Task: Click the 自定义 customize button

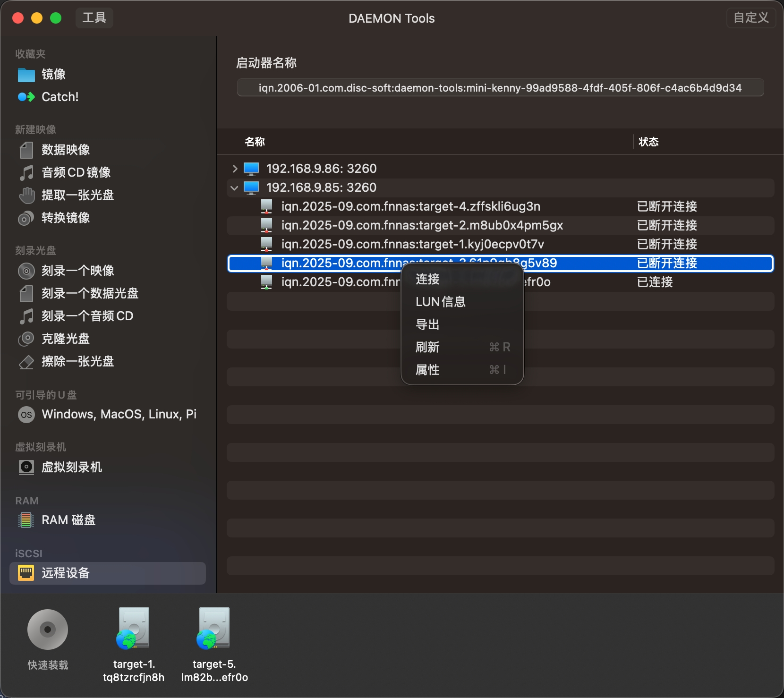Action: (x=750, y=18)
